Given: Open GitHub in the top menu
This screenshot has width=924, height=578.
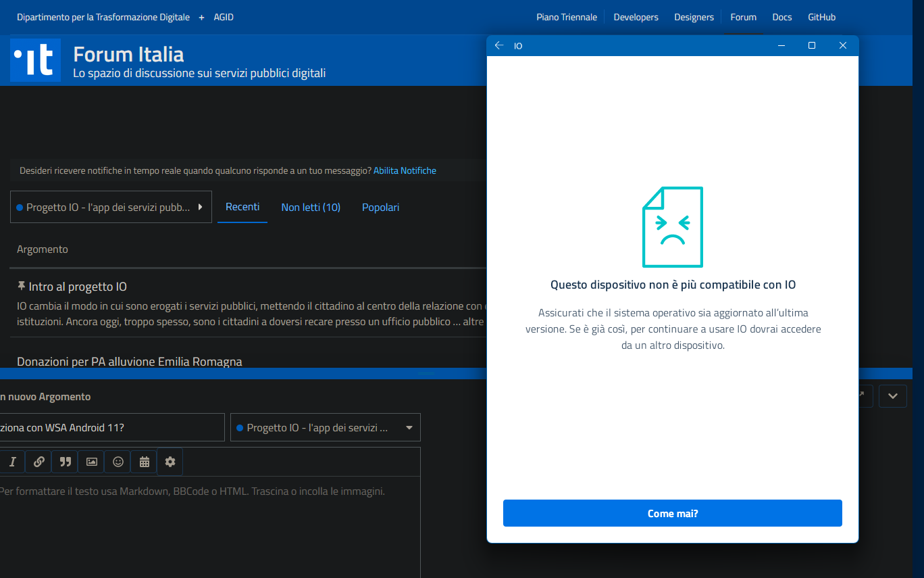Looking at the screenshot, I should pyautogui.click(x=822, y=17).
